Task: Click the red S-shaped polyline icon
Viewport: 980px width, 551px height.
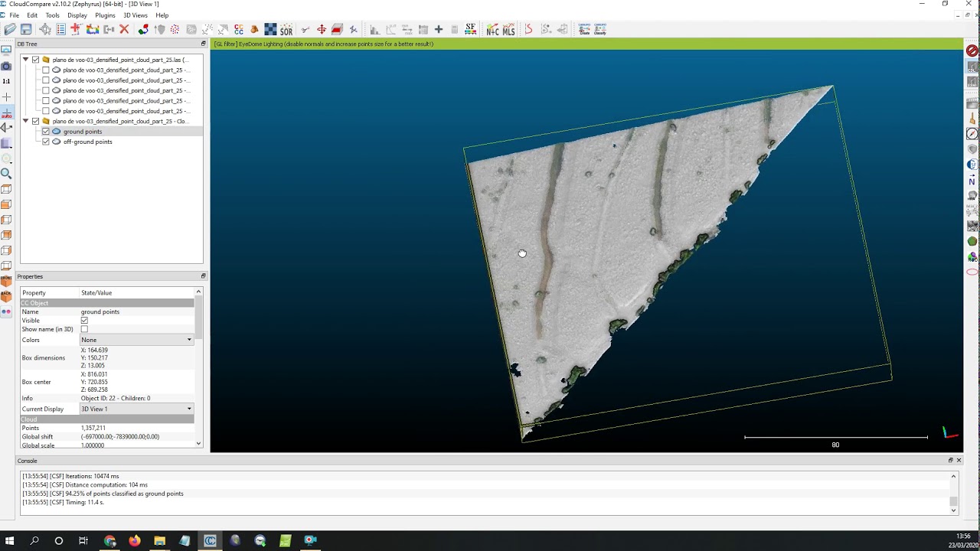Action: (x=528, y=30)
